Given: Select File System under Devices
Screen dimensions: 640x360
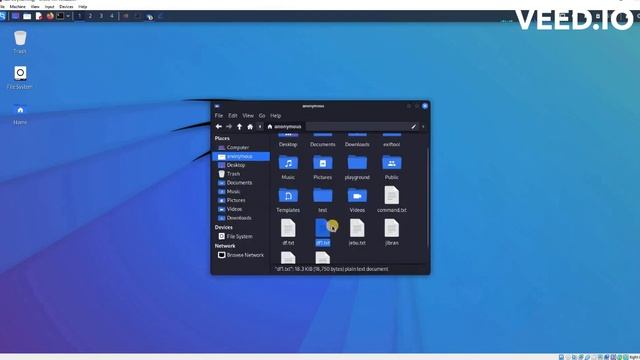Looking at the screenshot, I should coord(241,236).
